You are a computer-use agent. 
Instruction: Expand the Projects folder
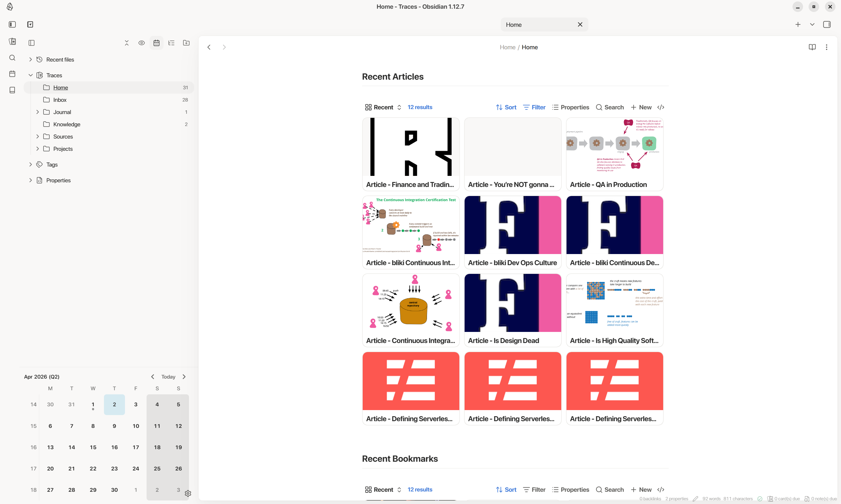click(38, 149)
